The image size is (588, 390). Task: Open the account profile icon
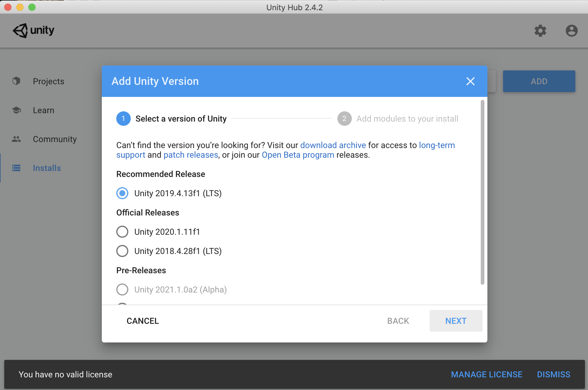click(571, 31)
